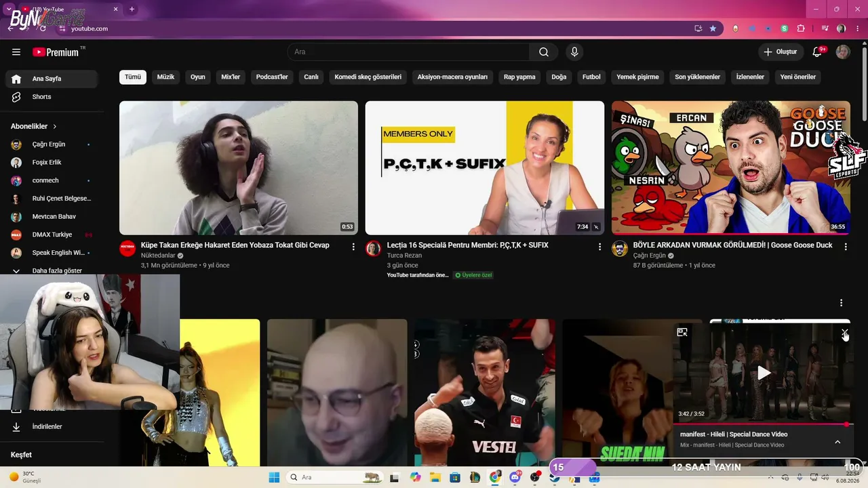Screen dimensions: 868x488
Task: Start voice search with the microphone icon
Action: click(574, 52)
